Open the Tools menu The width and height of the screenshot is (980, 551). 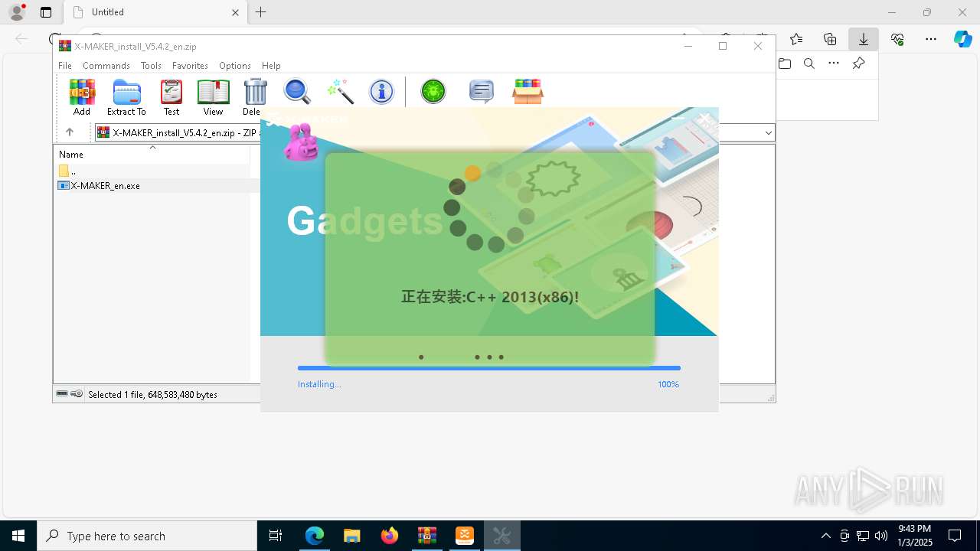(x=151, y=66)
